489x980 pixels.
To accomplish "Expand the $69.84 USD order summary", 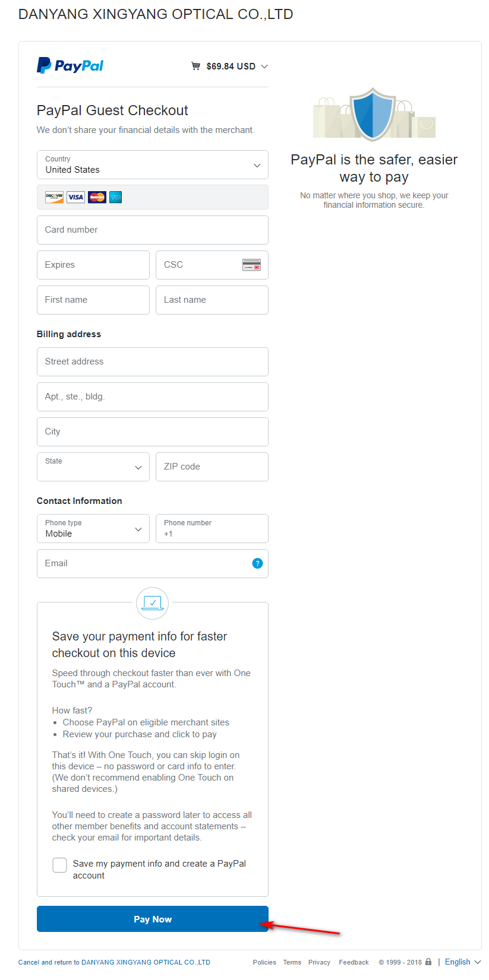I will tap(229, 66).
